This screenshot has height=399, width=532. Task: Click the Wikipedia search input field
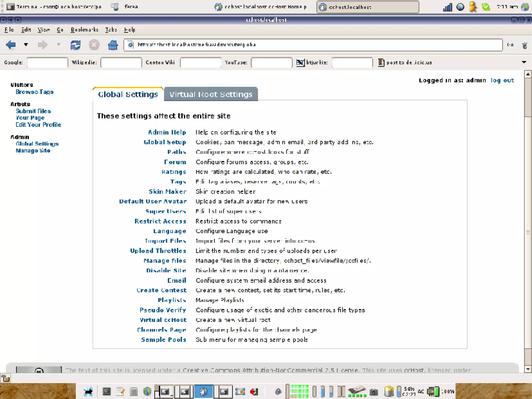(x=121, y=62)
